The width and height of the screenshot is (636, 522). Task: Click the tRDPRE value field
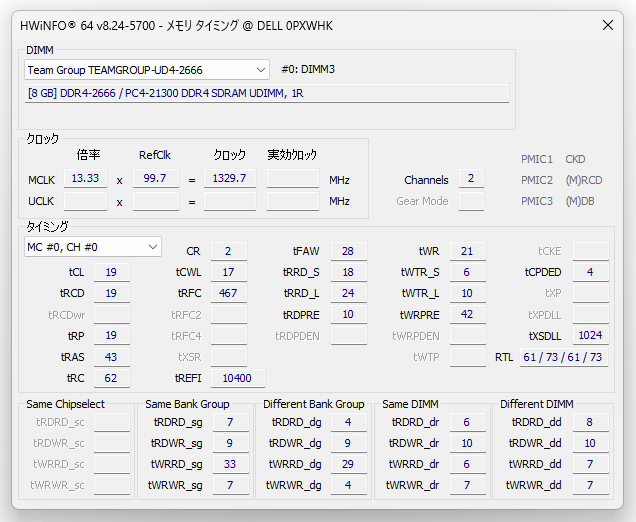pos(349,314)
